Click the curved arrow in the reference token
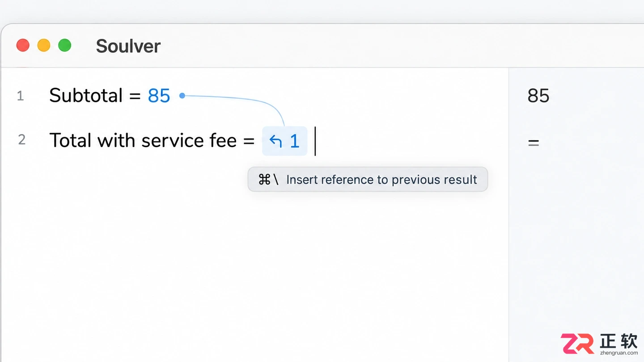This screenshot has height=362, width=644. tap(275, 141)
